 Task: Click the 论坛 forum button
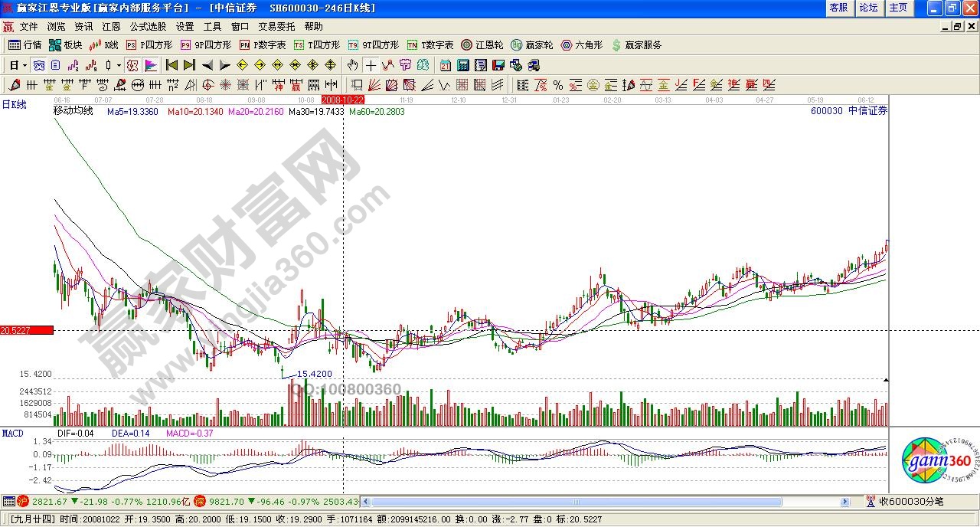868,8
